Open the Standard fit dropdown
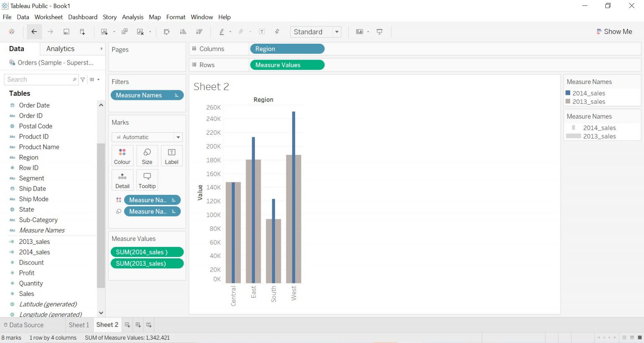644x343 pixels. click(x=316, y=32)
